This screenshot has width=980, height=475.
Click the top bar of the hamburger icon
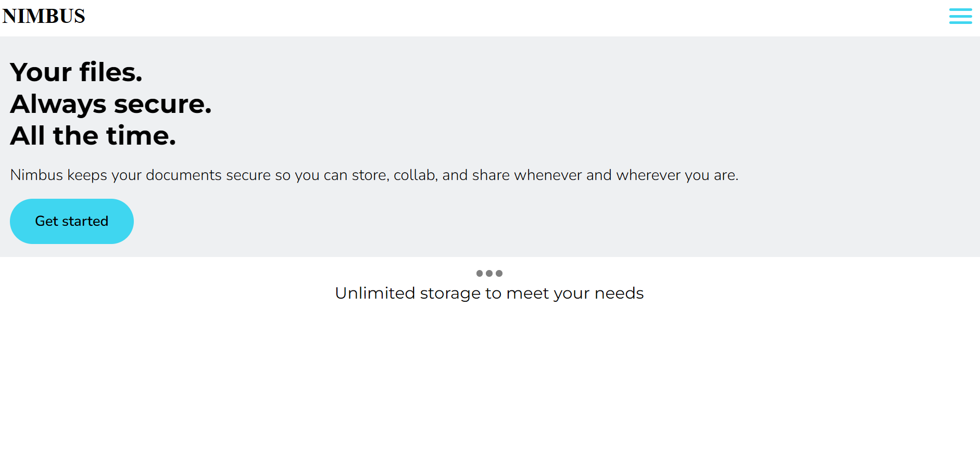(960, 9)
